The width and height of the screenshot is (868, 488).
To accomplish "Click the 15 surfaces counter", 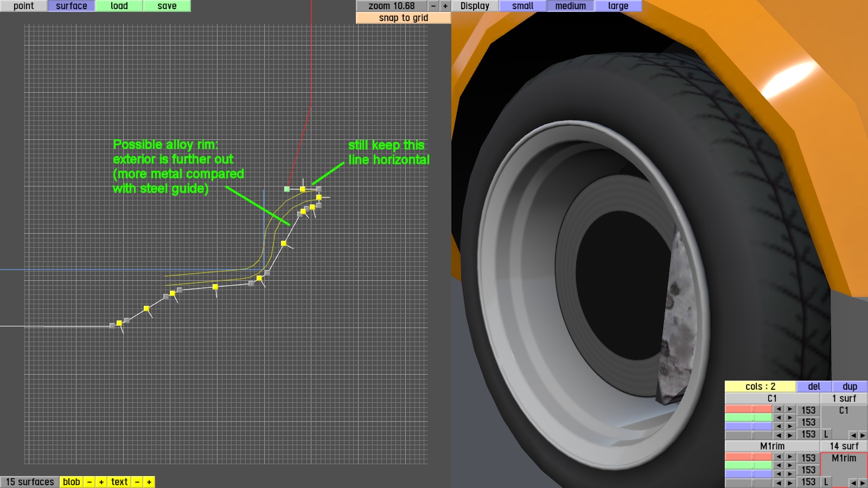I will pyautogui.click(x=30, y=482).
